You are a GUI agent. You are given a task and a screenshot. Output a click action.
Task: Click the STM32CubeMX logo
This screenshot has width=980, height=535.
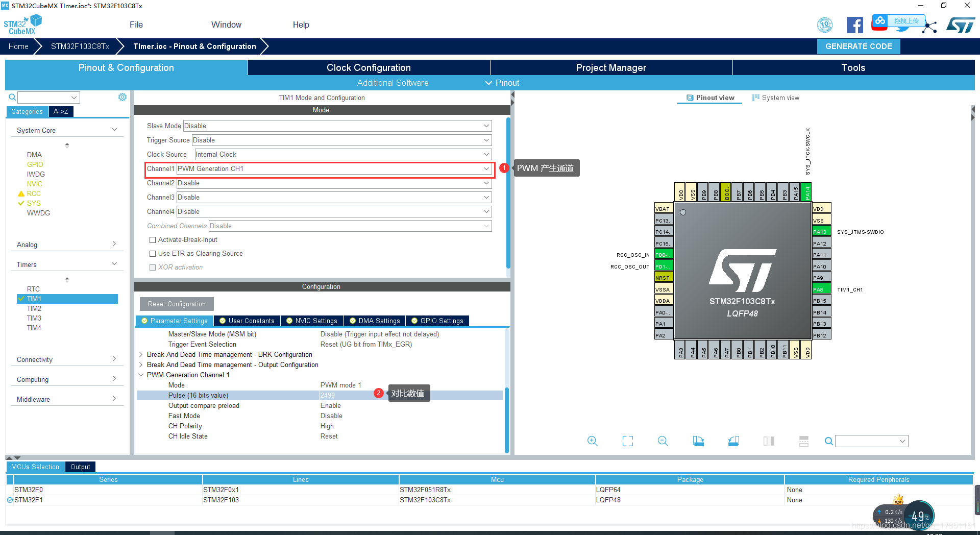click(22, 25)
